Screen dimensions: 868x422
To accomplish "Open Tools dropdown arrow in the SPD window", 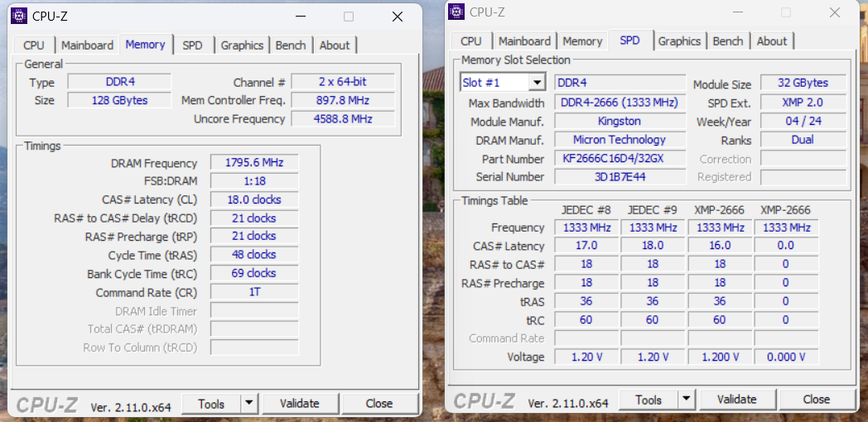I will click(687, 400).
